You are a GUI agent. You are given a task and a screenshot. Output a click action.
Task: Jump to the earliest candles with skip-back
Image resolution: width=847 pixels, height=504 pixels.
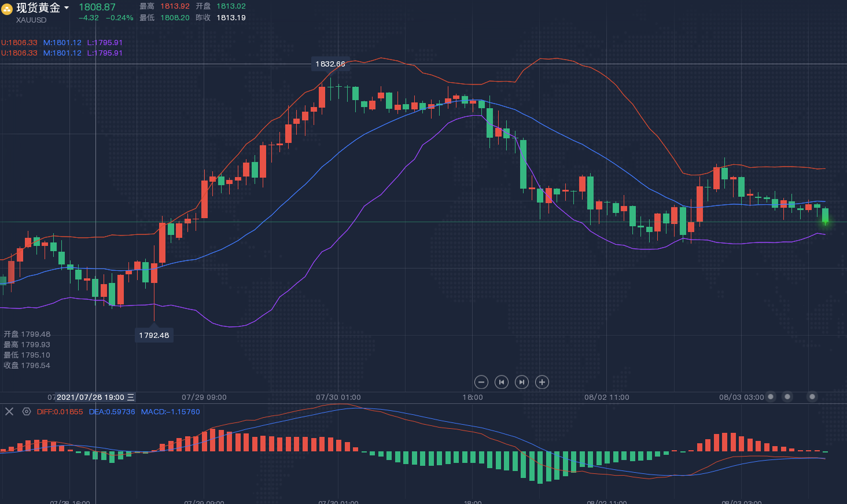[x=502, y=382]
